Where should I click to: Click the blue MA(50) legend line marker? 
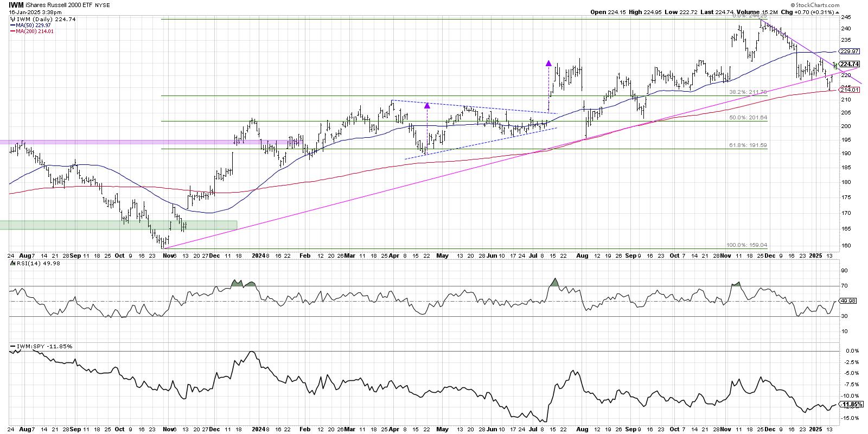pyautogui.click(x=12, y=25)
